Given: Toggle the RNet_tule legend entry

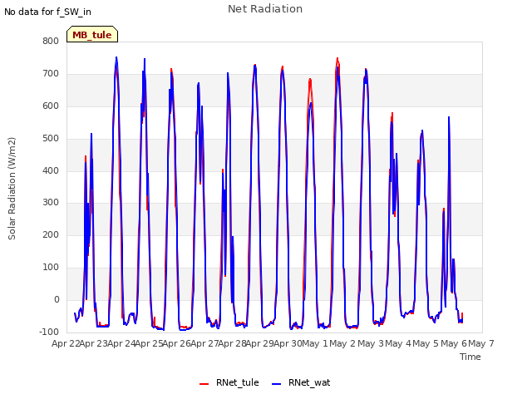Looking at the screenshot, I should tap(229, 382).
